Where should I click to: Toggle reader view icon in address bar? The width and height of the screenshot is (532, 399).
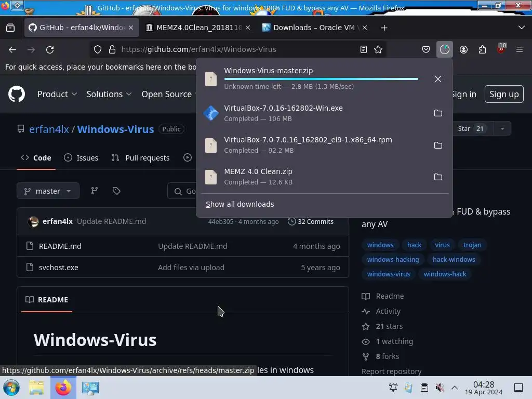pos(363,49)
